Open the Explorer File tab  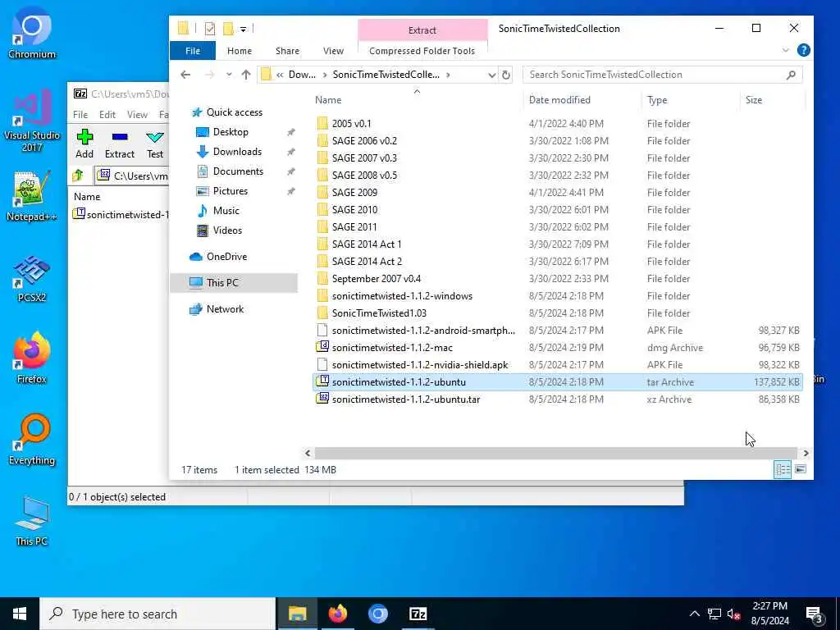pyautogui.click(x=193, y=51)
